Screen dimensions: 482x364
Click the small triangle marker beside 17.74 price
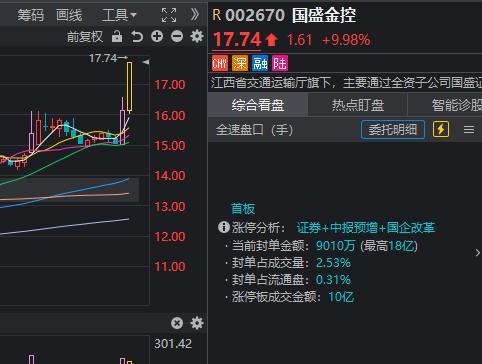coord(146,62)
